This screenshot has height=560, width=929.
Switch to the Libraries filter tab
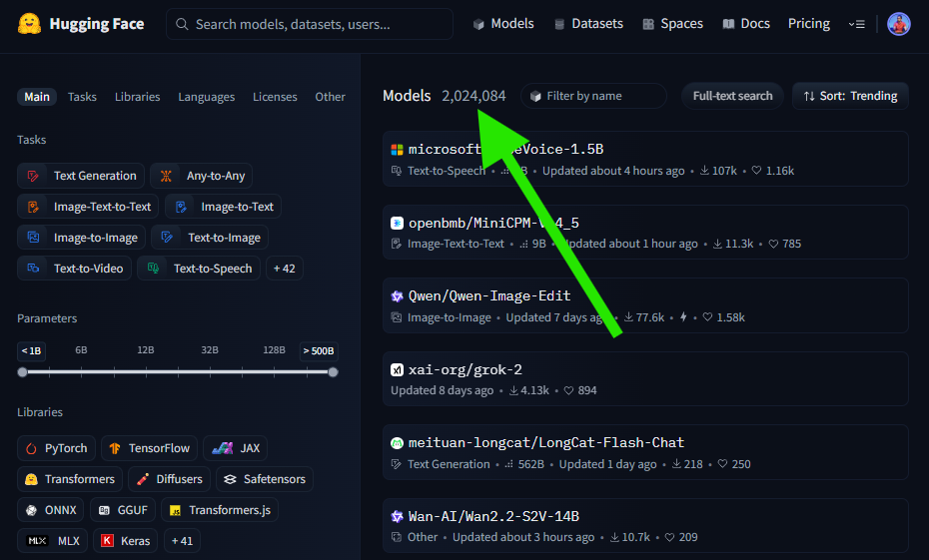pyautogui.click(x=138, y=97)
